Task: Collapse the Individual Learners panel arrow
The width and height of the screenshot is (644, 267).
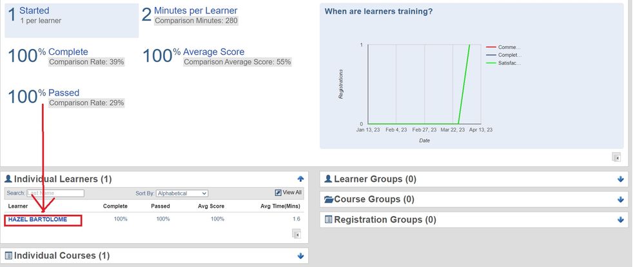Action: tap(300, 179)
